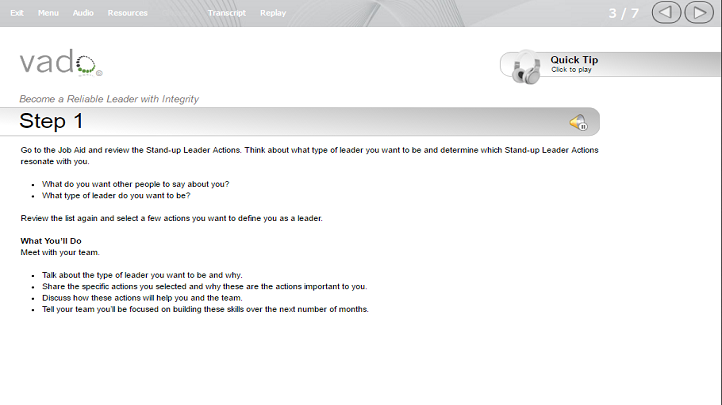This screenshot has width=722, height=405.
Task: Click the 'Become a Reliable Leader with Integrity' title
Action: pos(109,99)
